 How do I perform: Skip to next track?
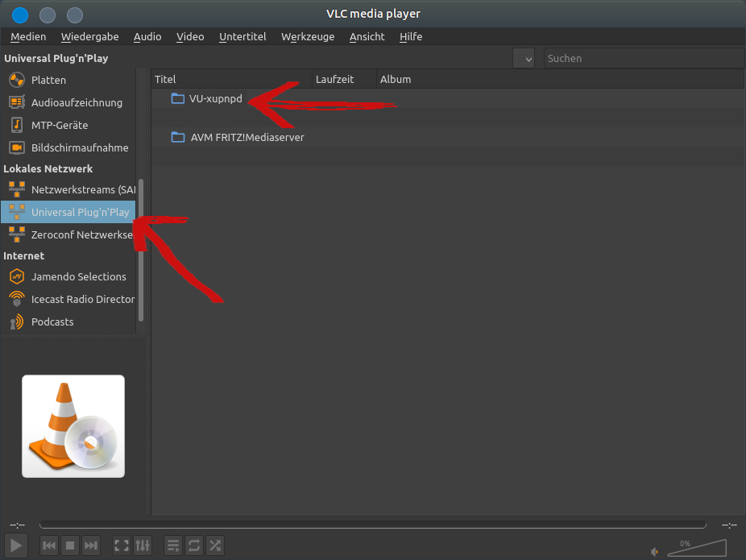[91, 545]
